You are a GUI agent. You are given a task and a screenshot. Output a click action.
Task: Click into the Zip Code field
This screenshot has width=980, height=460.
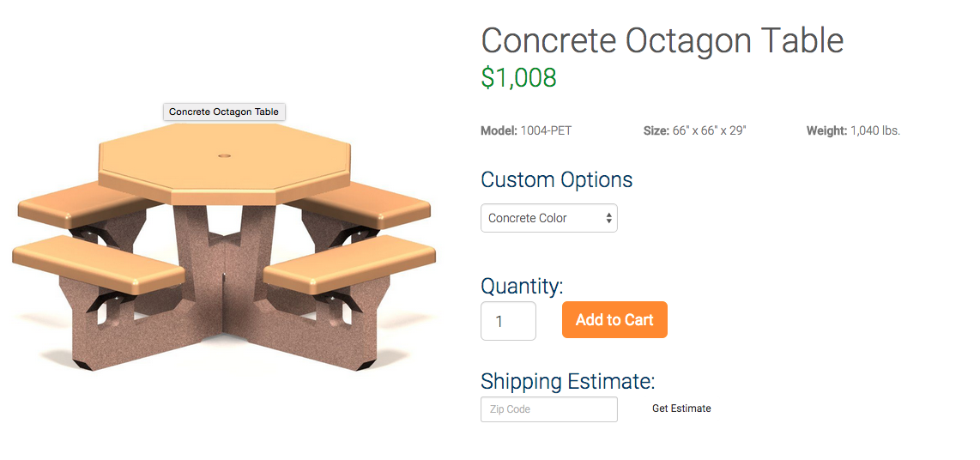tap(548, 409)
